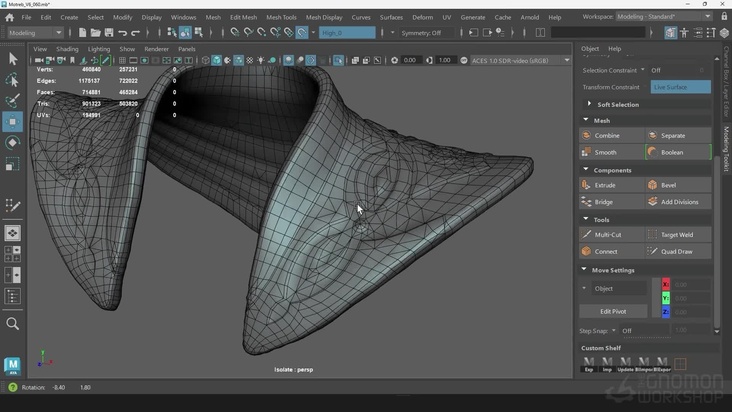Screen dimensions: 732x412
Task: Expand the Soft Selection section
Action: click(589, 104)
